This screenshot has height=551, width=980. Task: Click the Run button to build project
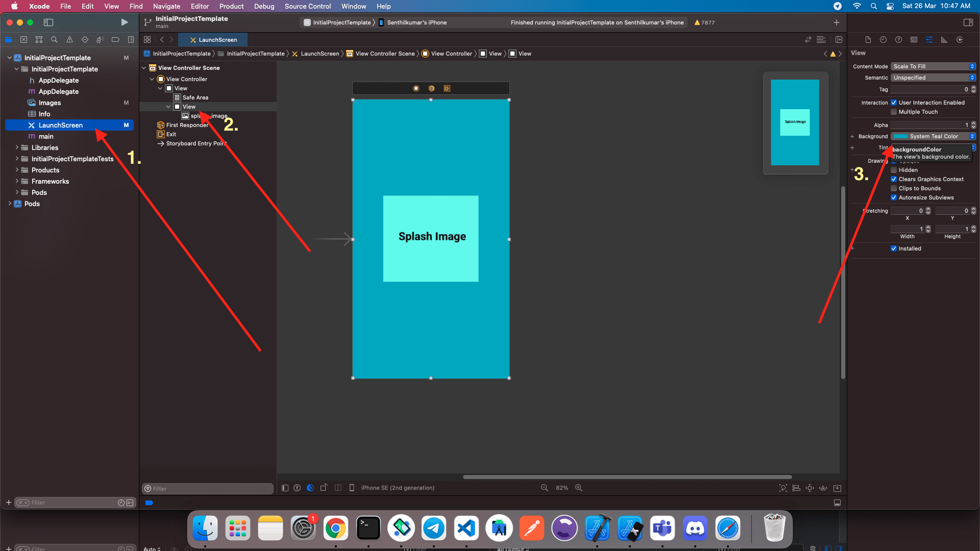[x=124, y=22]
